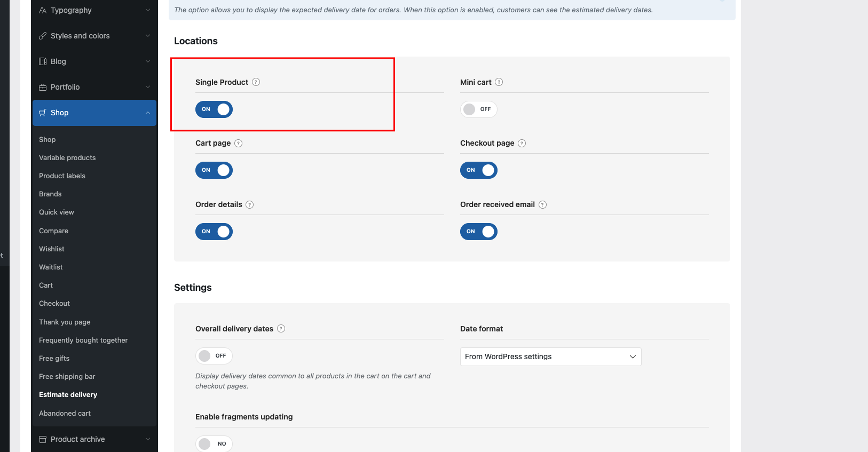Expand the Product archive chevron
Image resolution: width=868 pixels, height=452 pixels.
pyautogui.click(x=148, y=439)
